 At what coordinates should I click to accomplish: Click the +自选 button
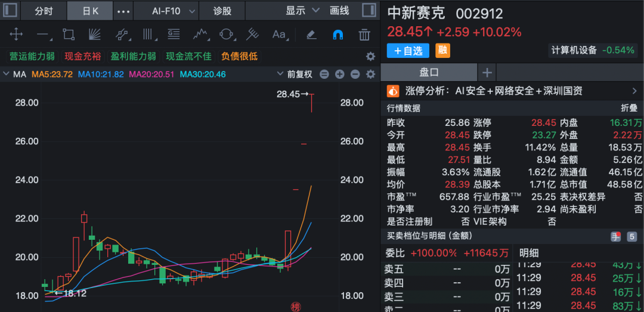pyautogui.click(x=408, y=51)
